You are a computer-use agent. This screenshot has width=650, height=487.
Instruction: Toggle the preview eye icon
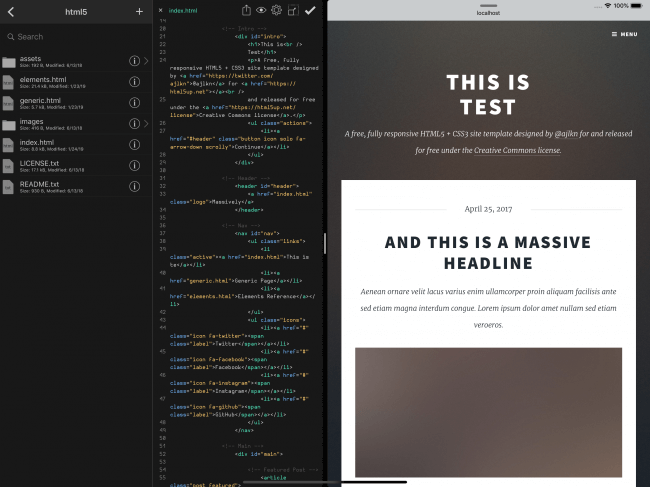click(x=261, y=10)
